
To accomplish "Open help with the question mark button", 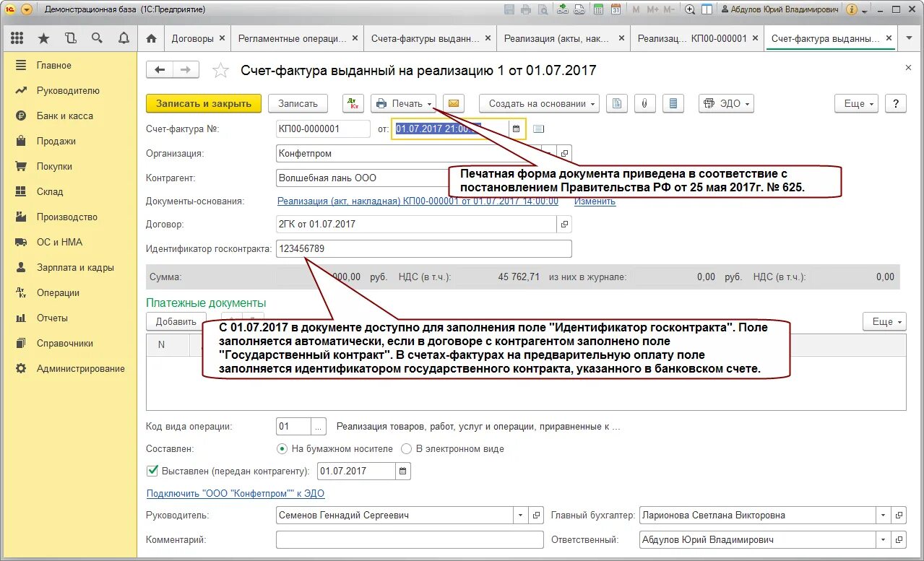I will pos(895,103).
